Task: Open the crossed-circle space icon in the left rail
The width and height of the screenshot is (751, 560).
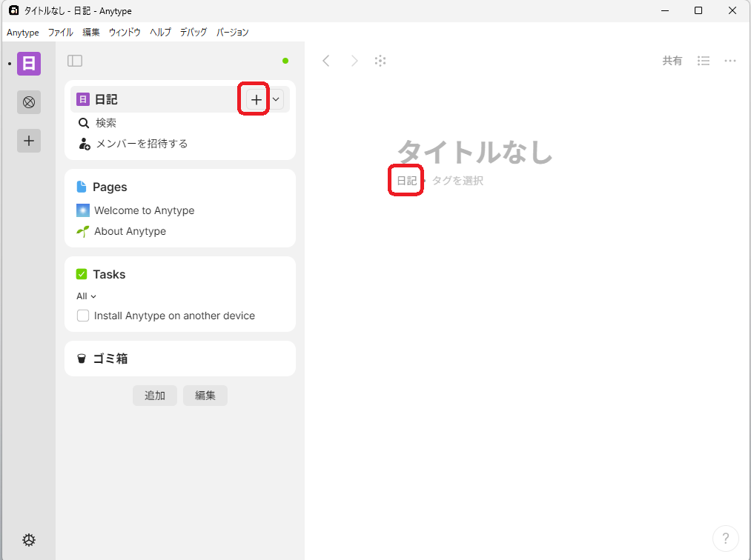Action: coord(29,102)
